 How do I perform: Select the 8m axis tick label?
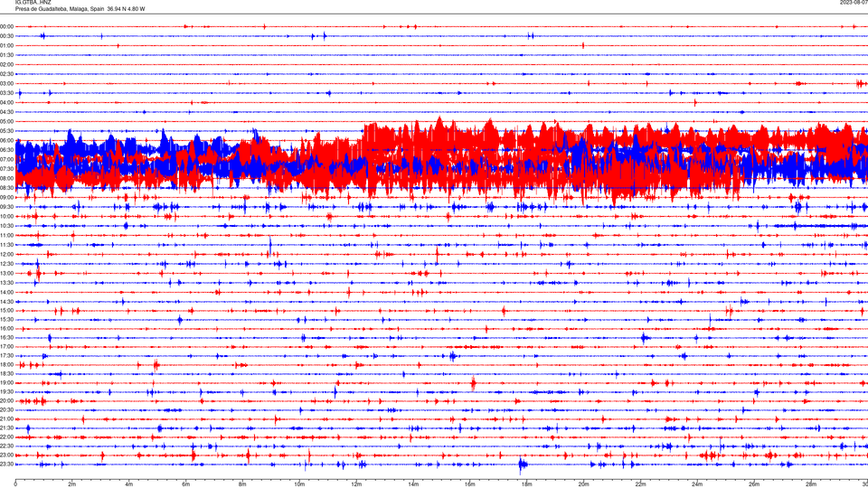(x=242, y=484)
